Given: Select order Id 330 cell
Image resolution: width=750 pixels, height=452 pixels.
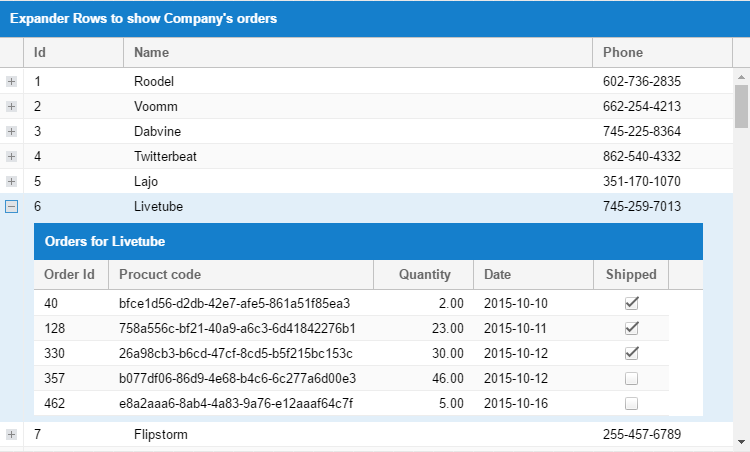Looking at the screenshot, I should (x=71, y=353).
